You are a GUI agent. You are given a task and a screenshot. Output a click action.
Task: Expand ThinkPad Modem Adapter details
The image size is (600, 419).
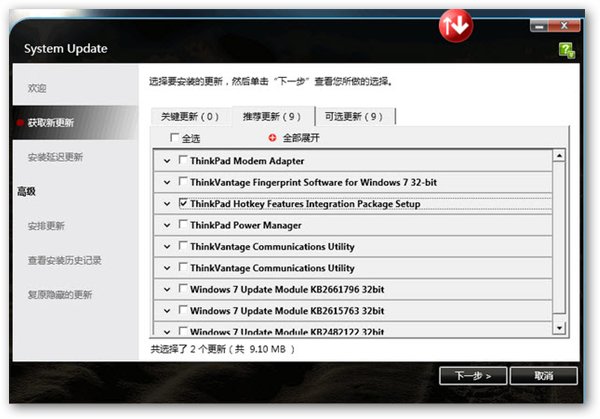(x=167, y=161)
